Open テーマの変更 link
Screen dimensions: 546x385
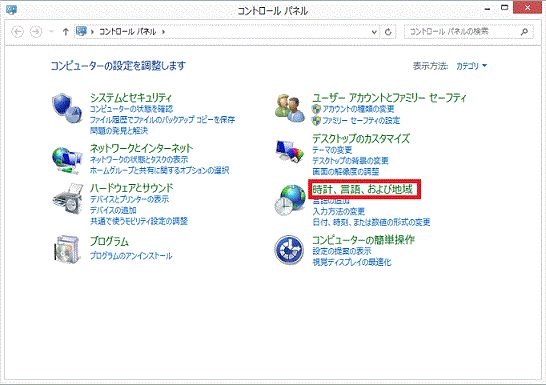(x=332, y=150)
